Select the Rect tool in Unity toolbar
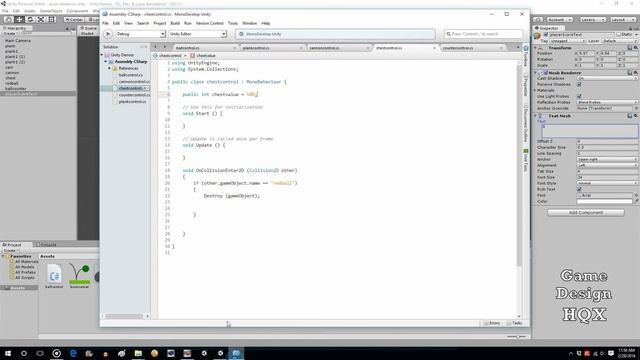Image resolution: width=640 pixels, height=360 pixels. point(52,19)
